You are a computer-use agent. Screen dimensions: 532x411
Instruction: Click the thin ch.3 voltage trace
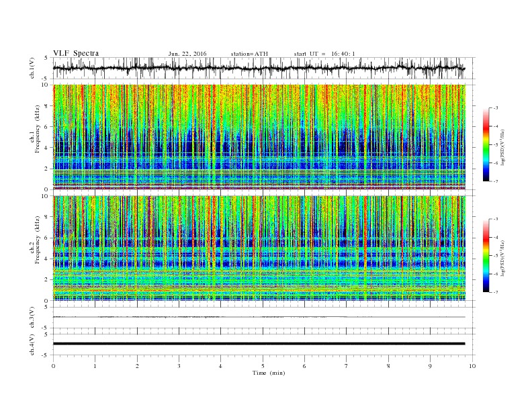(259, 317)
